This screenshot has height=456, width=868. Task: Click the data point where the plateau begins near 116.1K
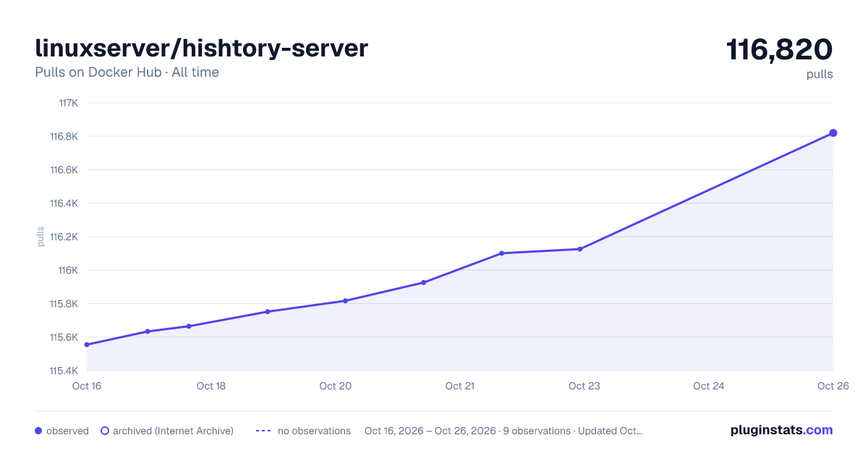click(x=501, y=253)
